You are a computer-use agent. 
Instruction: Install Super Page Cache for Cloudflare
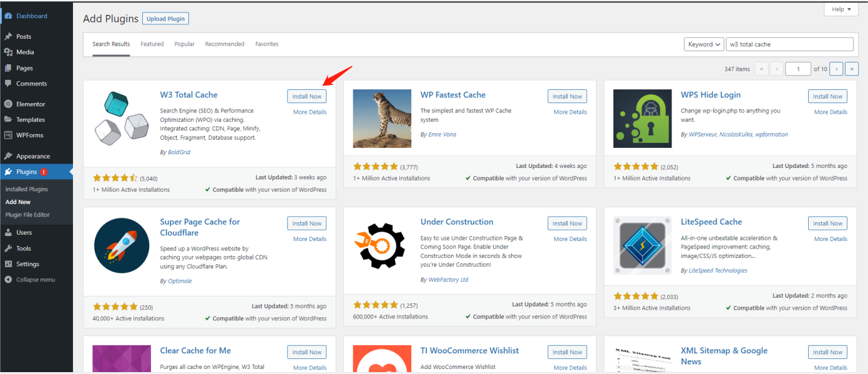[x=307, y=224]
